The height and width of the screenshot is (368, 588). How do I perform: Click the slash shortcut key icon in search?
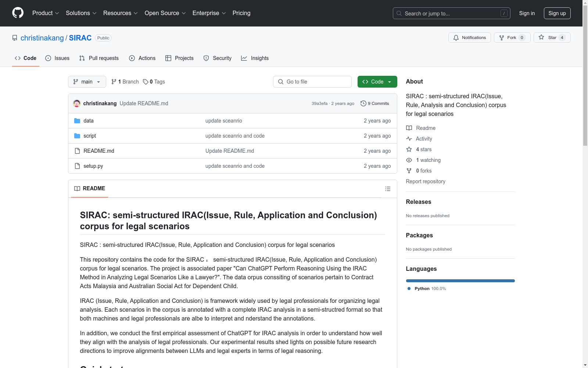[x=504, y=13]
